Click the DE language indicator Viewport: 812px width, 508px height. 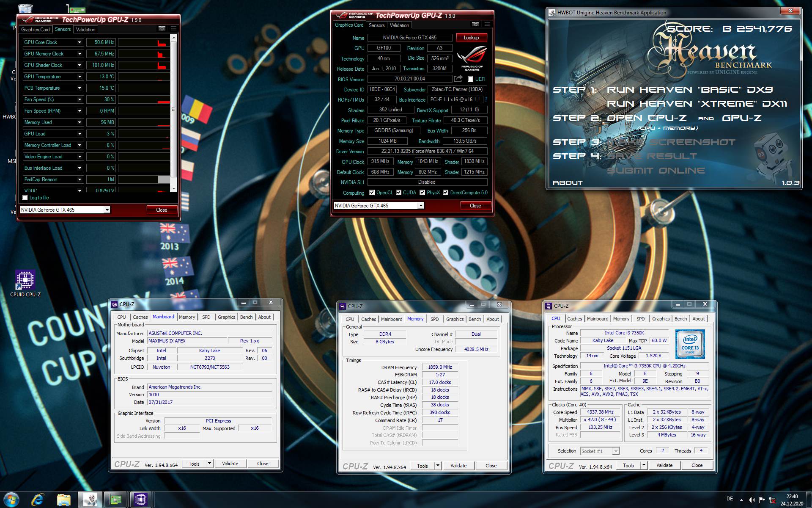click(x=730, y=499)
